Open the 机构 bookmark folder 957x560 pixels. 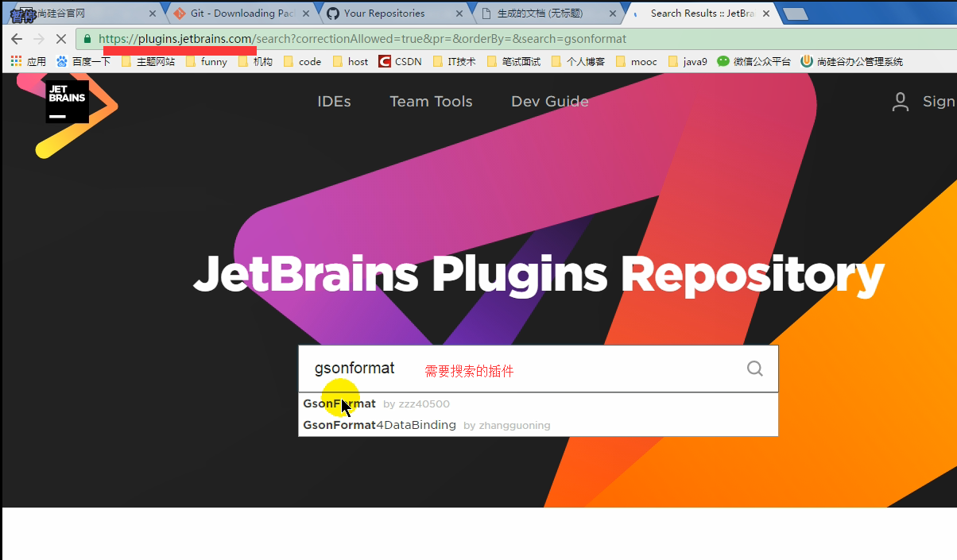click(255, 61)
